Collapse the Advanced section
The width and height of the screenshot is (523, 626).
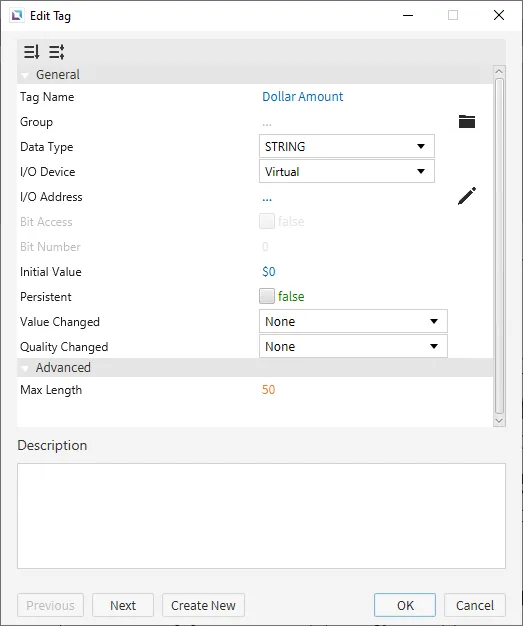[x=25, y=368]
